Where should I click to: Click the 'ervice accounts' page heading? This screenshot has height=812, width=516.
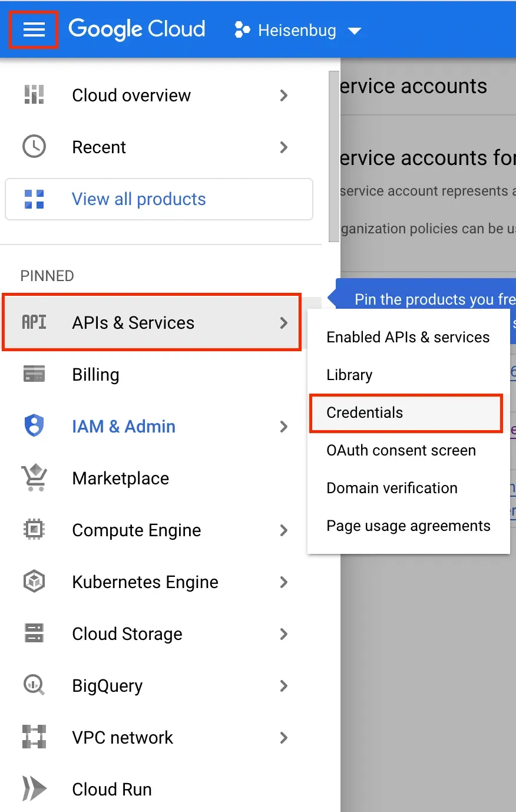pos(414,87)
